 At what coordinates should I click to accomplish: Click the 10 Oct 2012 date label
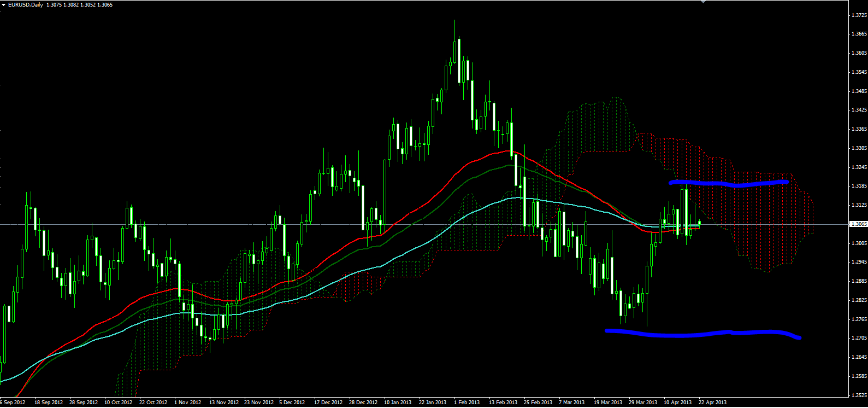(119, 403)
